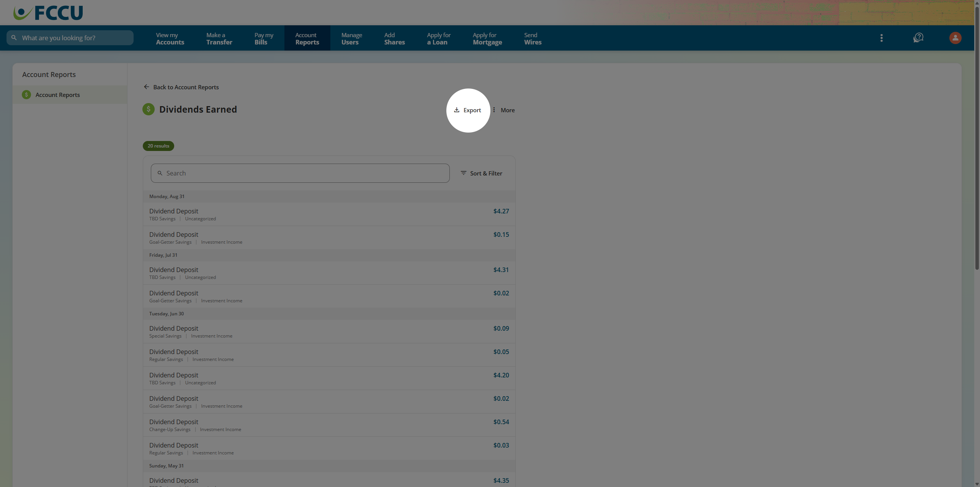Open the $0.05 Regular Savings dividend deposit

click(x=329, y=355)
